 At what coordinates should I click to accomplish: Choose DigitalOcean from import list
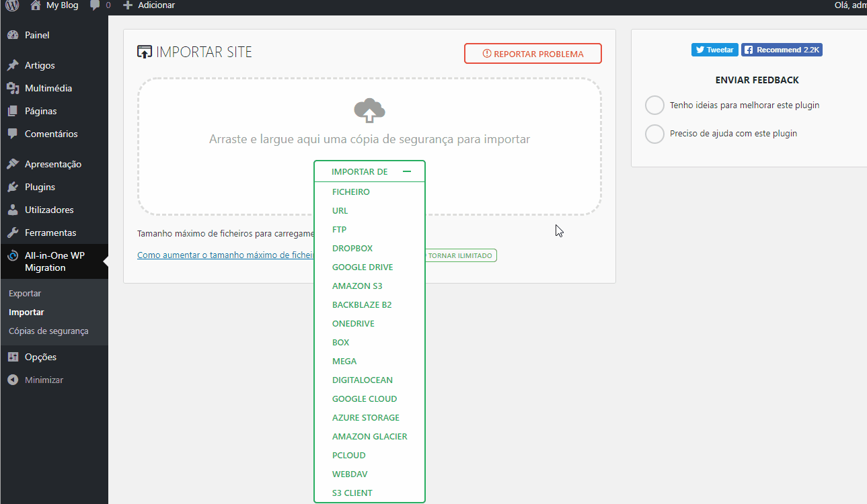tap(363, 380)
